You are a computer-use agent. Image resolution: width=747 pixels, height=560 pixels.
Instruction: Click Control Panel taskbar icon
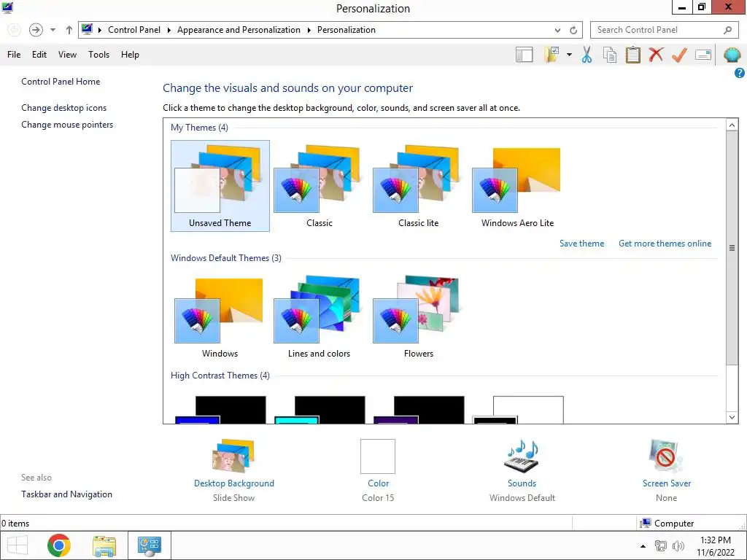(149, 545)
